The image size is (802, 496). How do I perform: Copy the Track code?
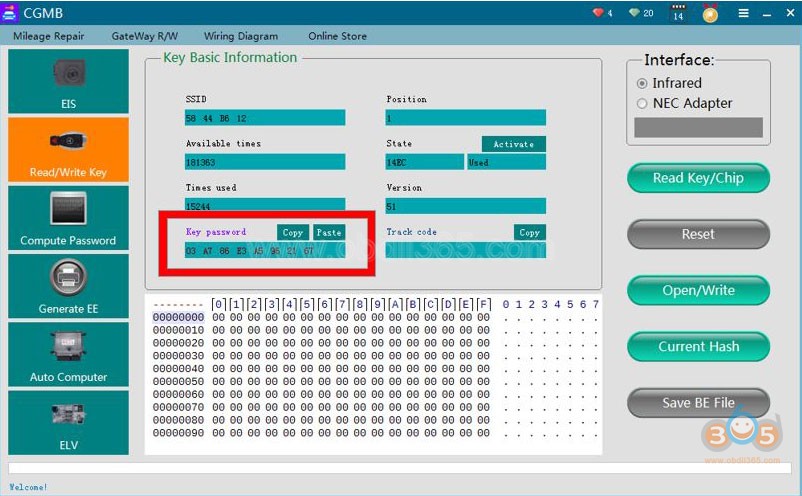(x=529, y=233)
